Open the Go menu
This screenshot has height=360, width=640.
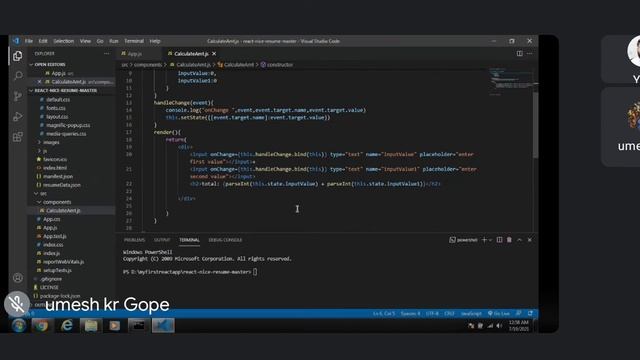pyautogui.click(x=100, y=41)
